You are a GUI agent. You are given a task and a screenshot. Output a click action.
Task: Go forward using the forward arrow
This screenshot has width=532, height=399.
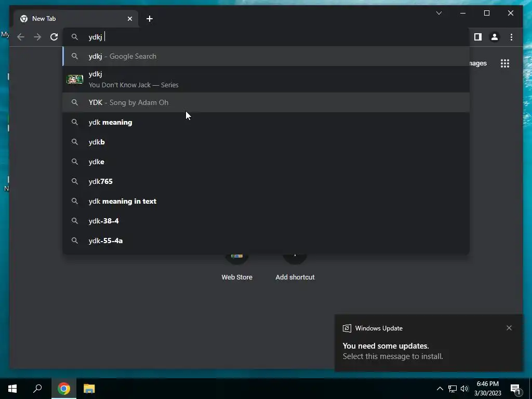tap(37, 37)
